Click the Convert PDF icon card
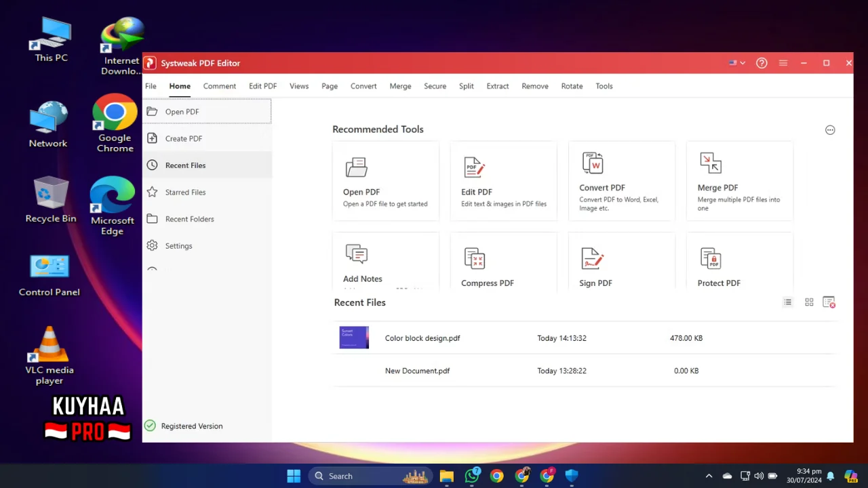This screenshot has height=488, width=868. tap(593, 163)
